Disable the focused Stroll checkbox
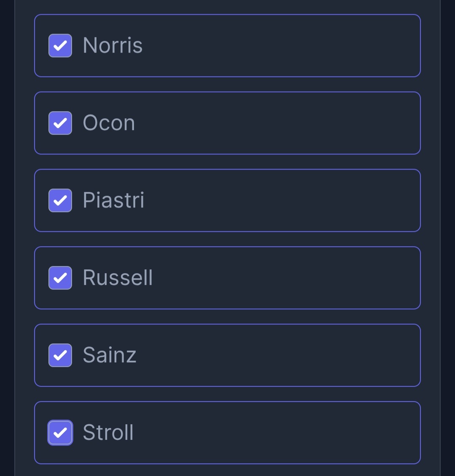This screenshot has height=476, width=455. [x=60, y=433]
